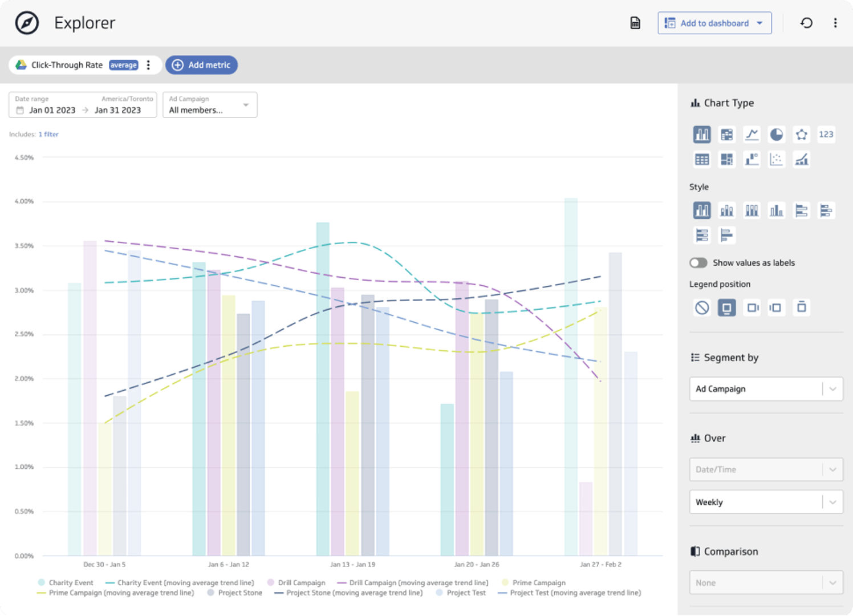Open the header three-dot options menu
Image resolution: width=853 pixels, height=616 pixels.
835,23
